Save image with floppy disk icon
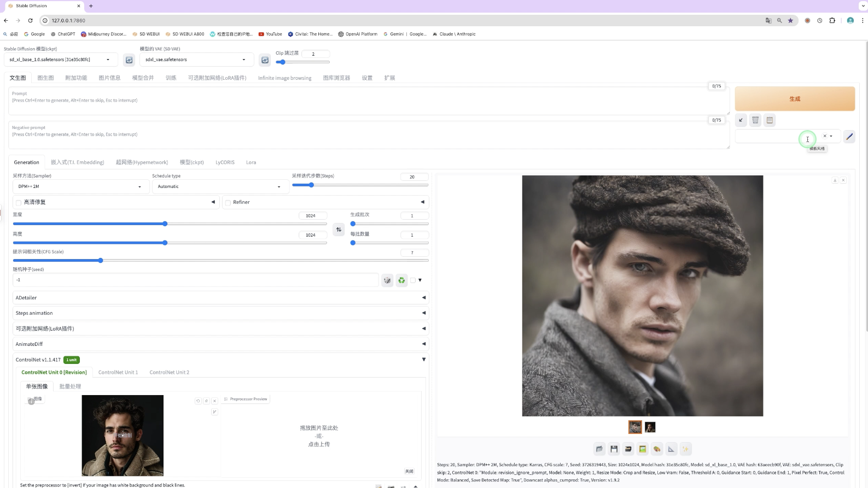 tap(614, 449)
